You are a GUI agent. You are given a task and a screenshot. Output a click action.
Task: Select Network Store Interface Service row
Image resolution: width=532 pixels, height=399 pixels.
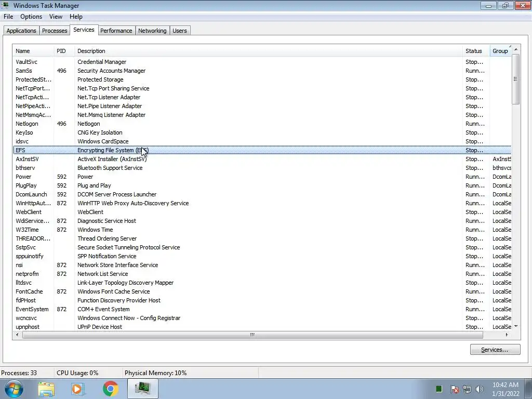click(x=262, y=264)
